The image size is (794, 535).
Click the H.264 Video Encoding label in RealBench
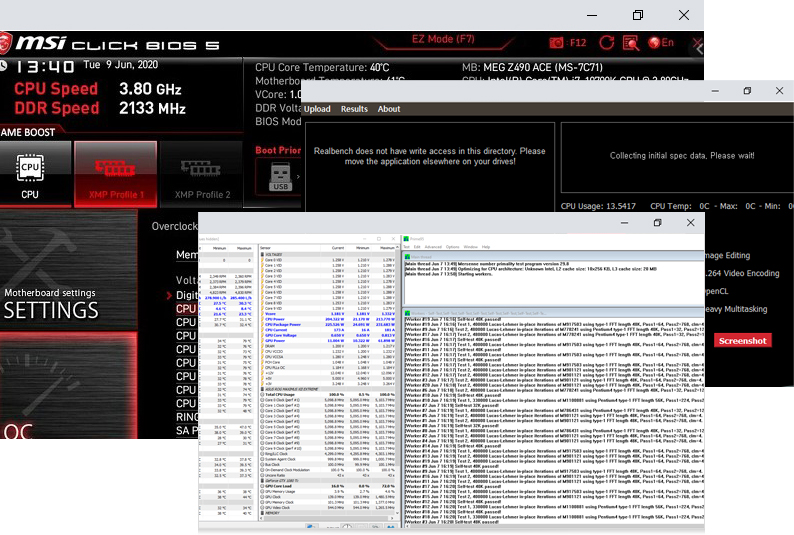click(742, 273)
